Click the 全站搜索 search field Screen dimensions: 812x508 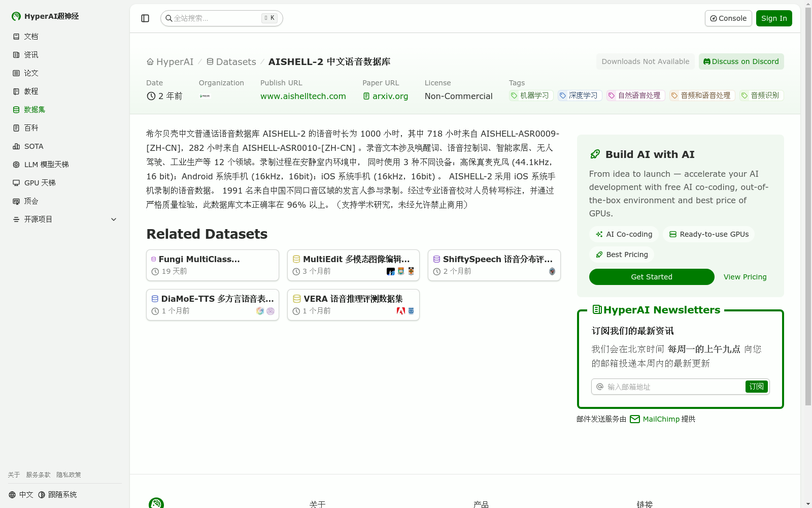[222, 18]
